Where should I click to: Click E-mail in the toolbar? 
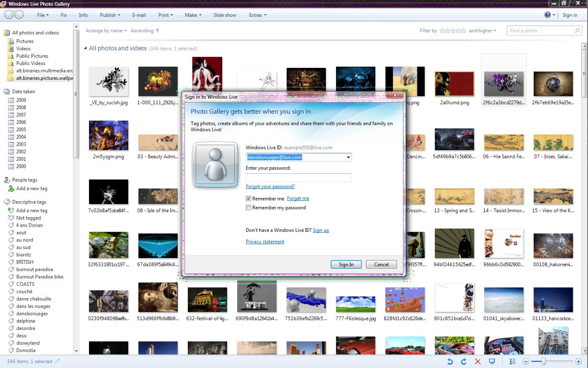[139, 15]
